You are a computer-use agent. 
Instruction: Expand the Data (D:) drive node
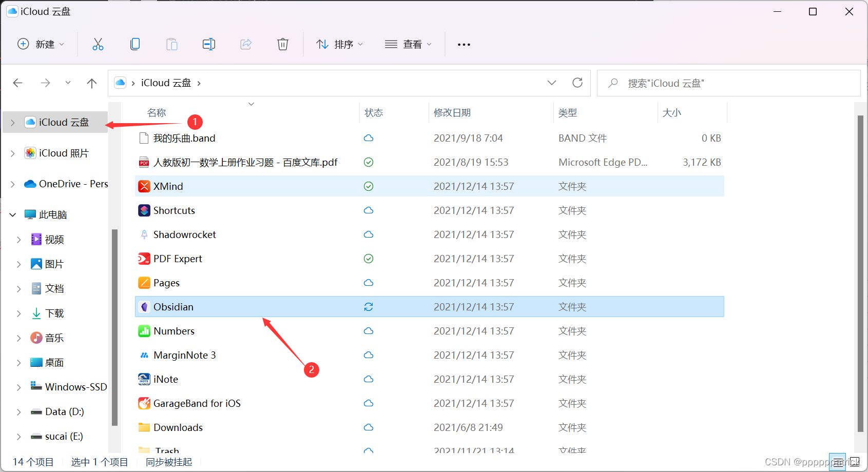19,411
